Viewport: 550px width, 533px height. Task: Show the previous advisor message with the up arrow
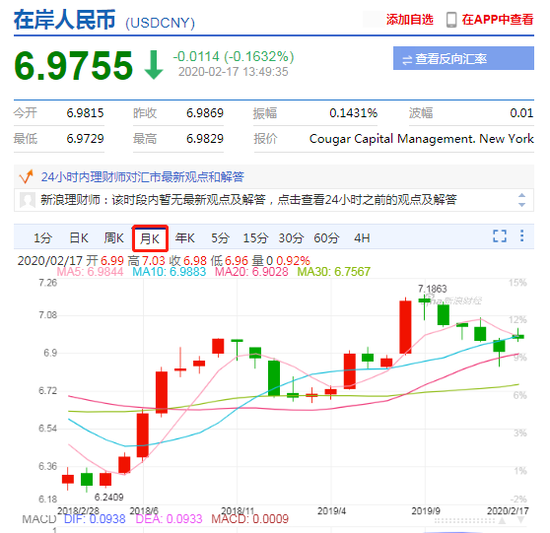(x=522, y=196)
